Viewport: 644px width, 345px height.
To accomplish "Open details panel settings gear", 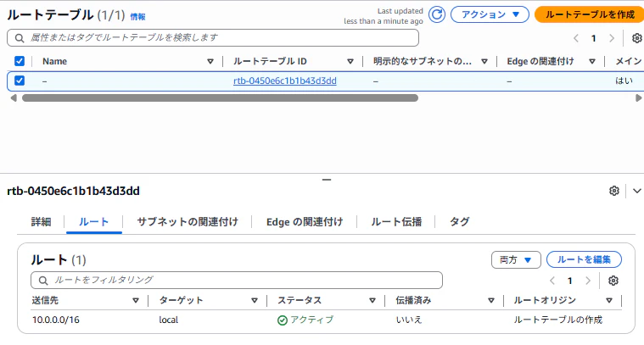I will pyautogui.click(x=614, y=191).
